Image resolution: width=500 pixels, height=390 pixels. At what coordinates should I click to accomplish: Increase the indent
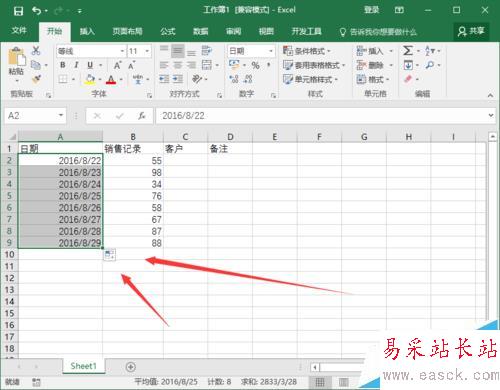point(178,79)
